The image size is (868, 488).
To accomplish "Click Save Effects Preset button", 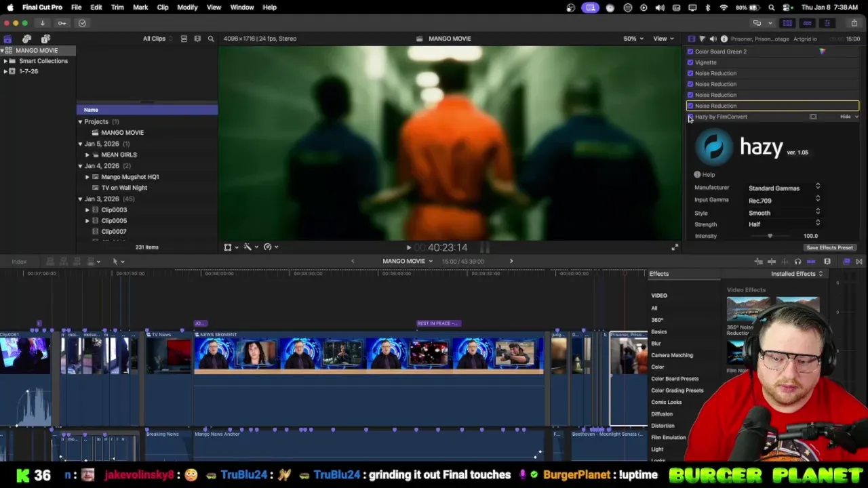I will click(x=829, y=248).
